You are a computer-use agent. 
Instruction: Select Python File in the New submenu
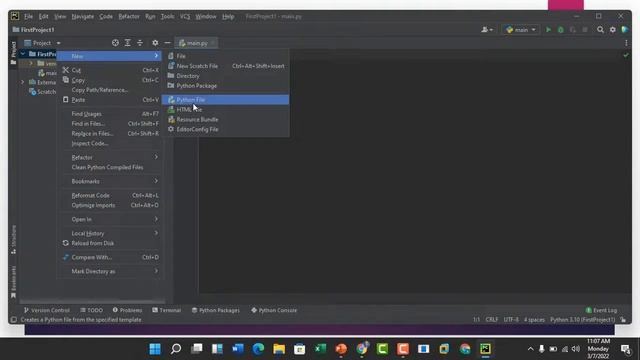[x=225, y=100]
